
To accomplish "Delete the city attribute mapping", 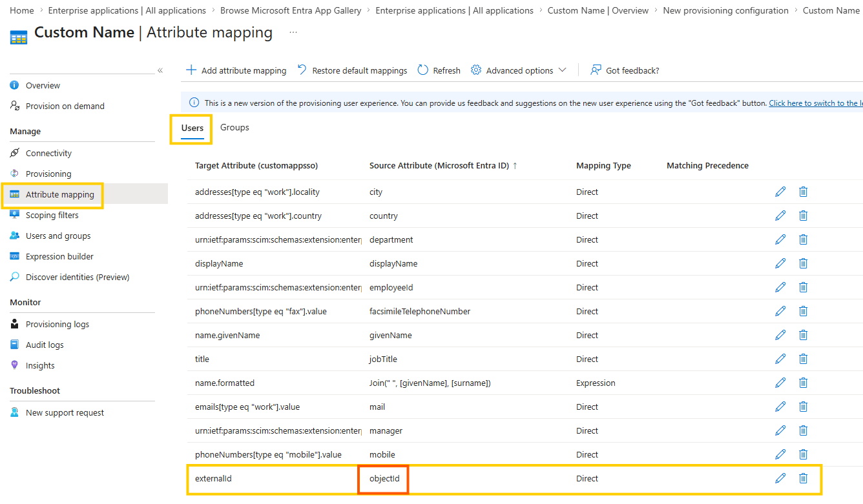I will [x=803, y=192].
